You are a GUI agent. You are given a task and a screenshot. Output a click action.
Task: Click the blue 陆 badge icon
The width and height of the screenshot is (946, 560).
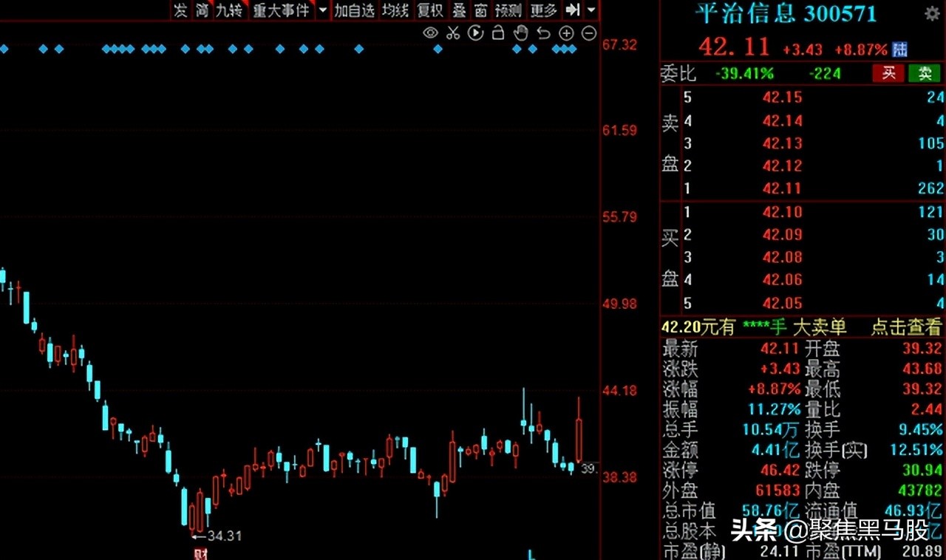coord(899,49)
